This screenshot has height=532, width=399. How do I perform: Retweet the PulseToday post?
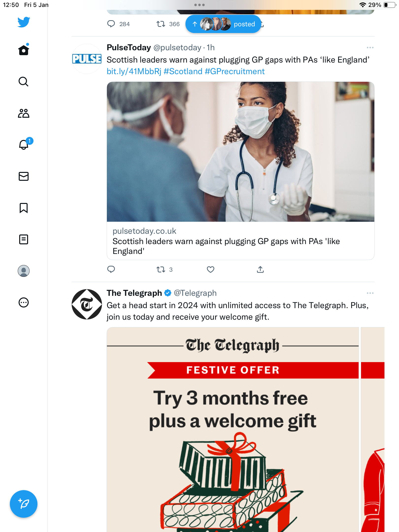tap(164, 270)
